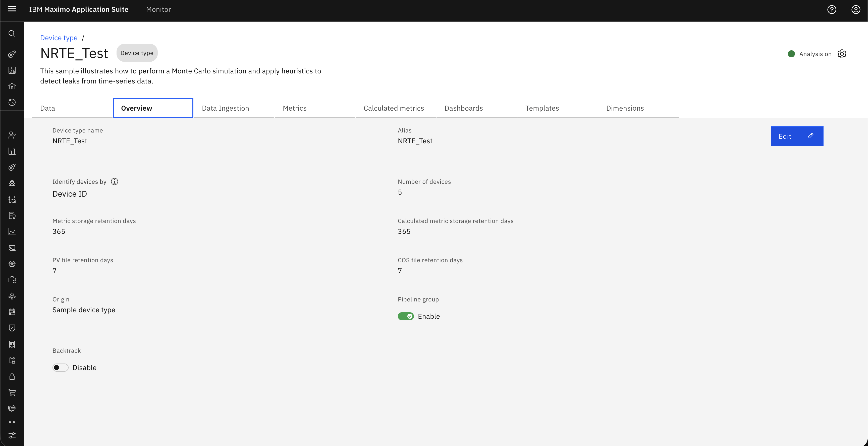Click the user approval person-check icon
868x446 pixels.
[x=12, y=135]
